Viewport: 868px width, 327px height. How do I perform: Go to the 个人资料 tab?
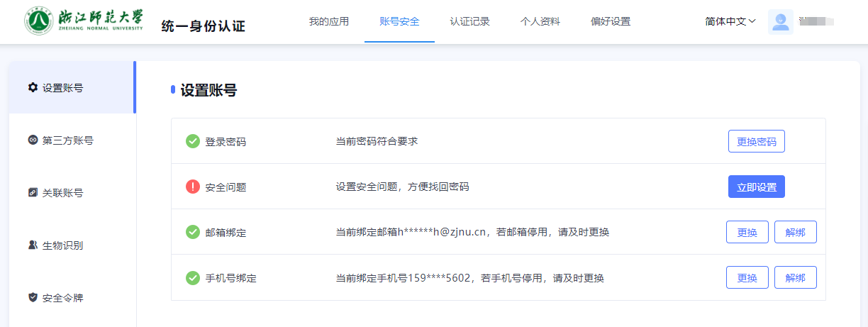click(540, 22)
